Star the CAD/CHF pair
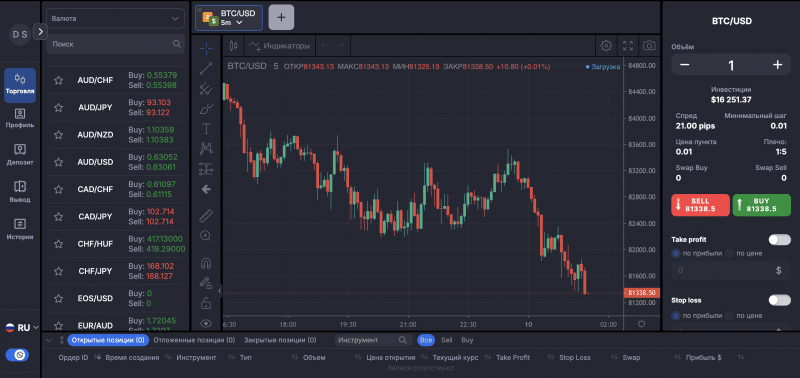The width and height of the screenshot is (800, 378). click(x=59, y=189)
